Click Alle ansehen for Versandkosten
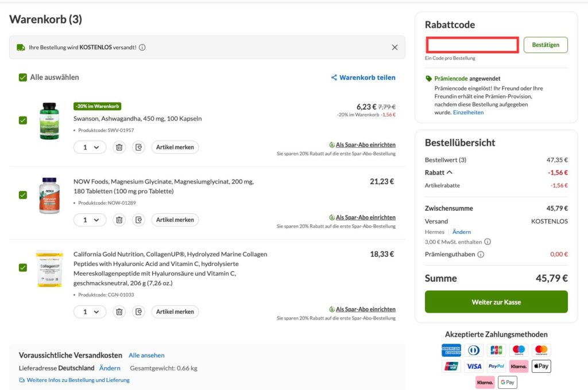Screen dimensions: 588x390 click(x=146, y=355)
